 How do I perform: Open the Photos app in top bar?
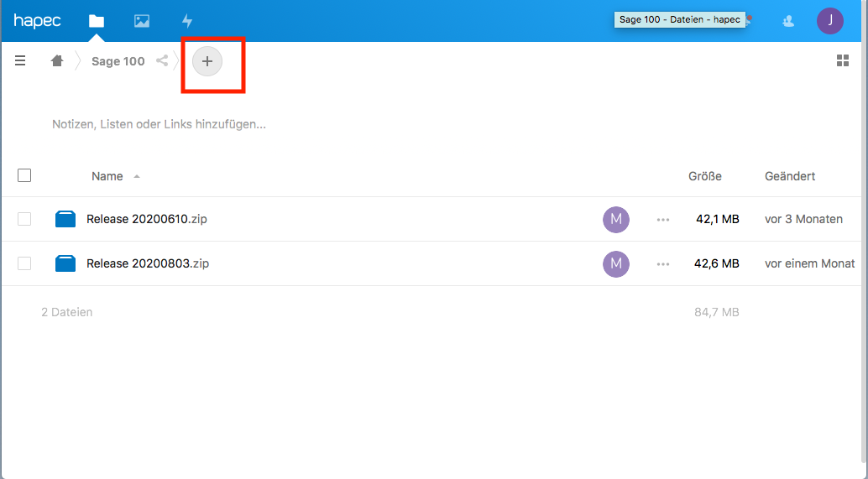click(142, 21)
